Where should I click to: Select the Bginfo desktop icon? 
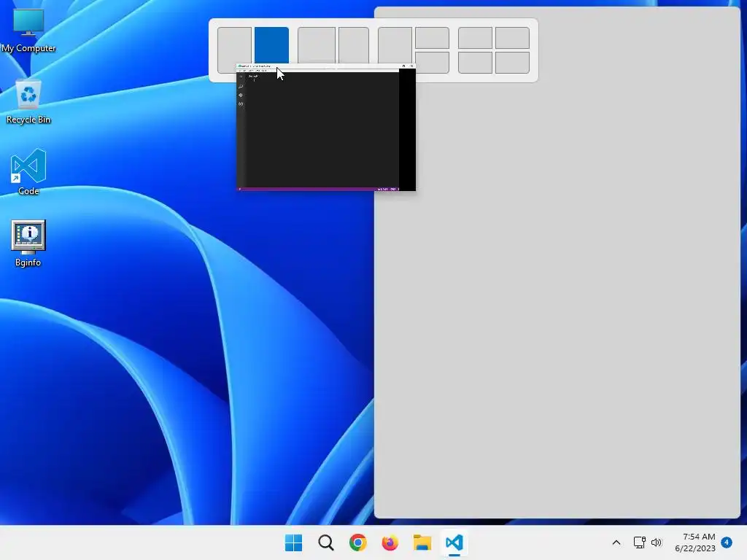(28, 244)
